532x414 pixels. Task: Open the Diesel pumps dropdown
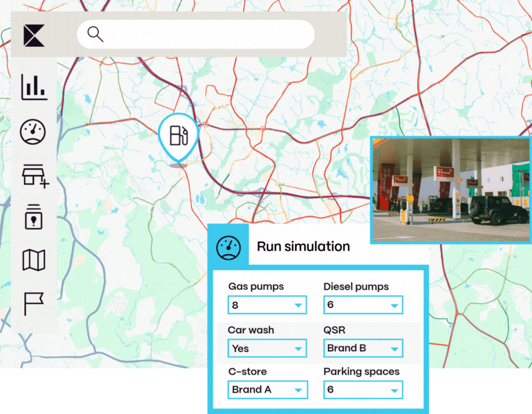(363, 305)
